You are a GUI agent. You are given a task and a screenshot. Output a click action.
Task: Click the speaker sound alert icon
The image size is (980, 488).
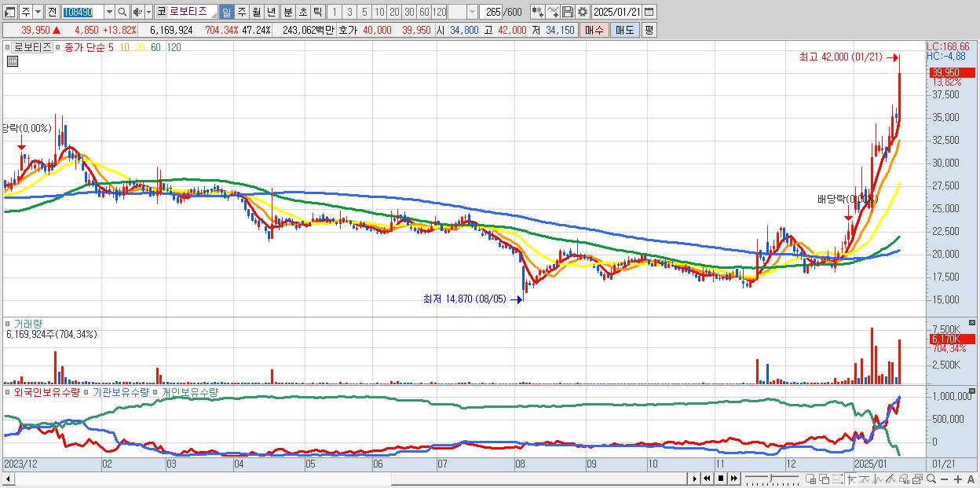137,12
